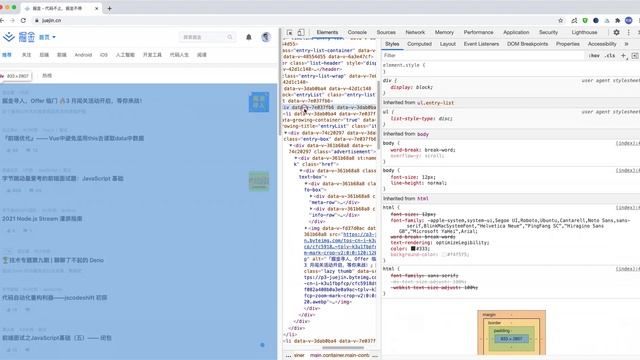Image resolution: width=640 pixels, height=360 pixels.
Task: Click the display: block declaration
Action: click(411, 87)
